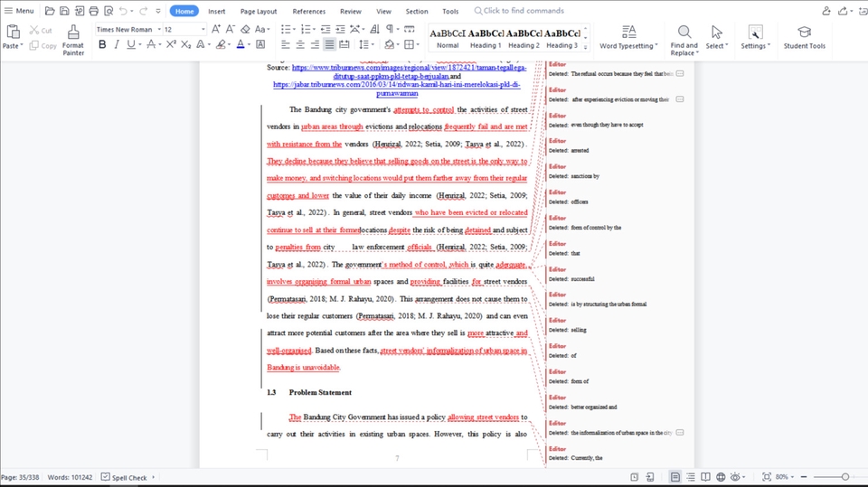Click the Web Layout globe icon in status bar
Image resolution: width=868 pixels, height=487 pixels.
721,476
